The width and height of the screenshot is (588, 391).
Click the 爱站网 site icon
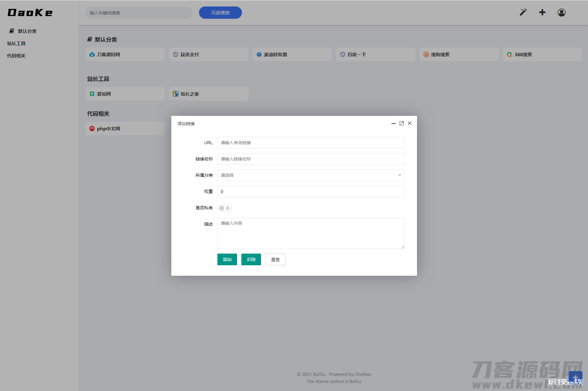[x=92, y=94]
